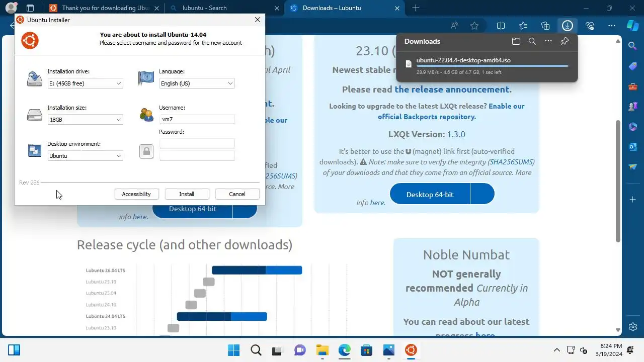Open the Installation size dropdown

(85, 120)
